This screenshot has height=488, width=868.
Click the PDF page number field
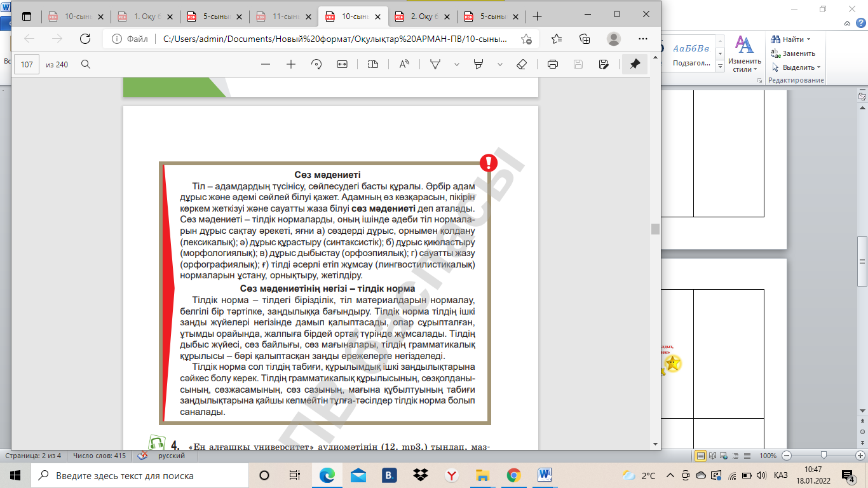click(x=27, y=64)
